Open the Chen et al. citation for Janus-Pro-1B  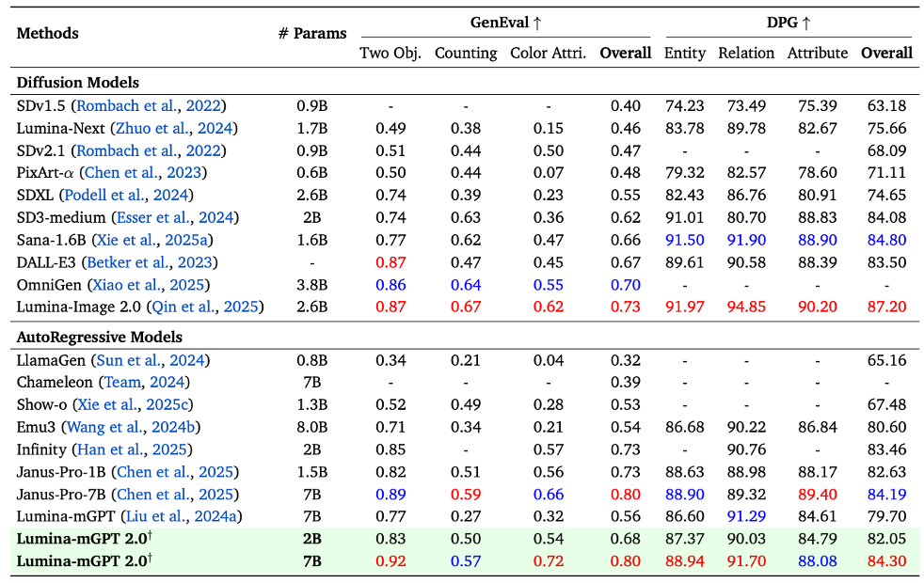coord(175,472)
